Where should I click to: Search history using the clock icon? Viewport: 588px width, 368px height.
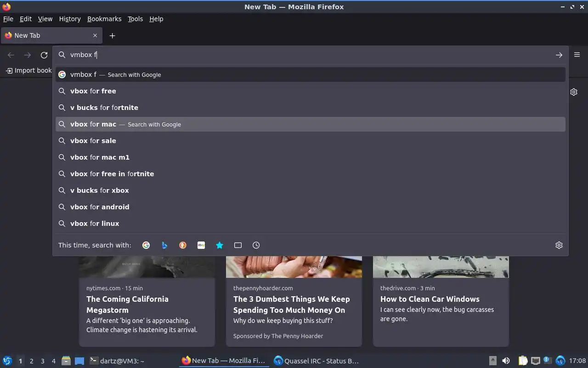tap(256, 245)
